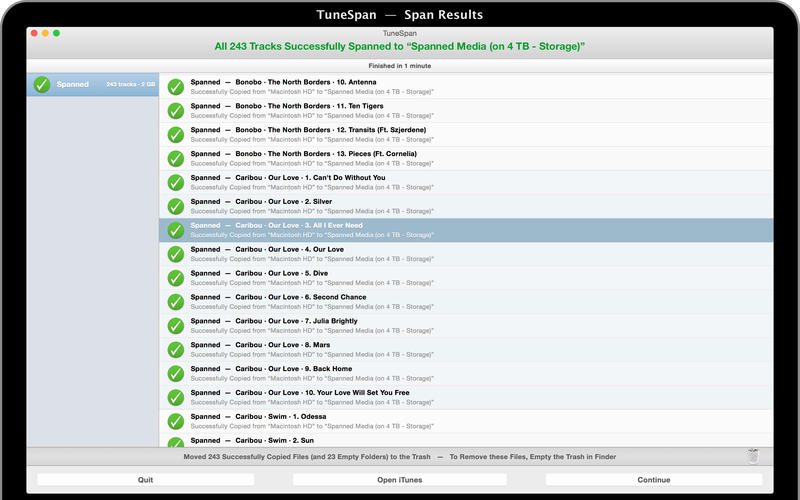Click checkmark icon for Bonobo 12. Transits
This screenshot has width=800, height=500.
[x=175, y=134]
